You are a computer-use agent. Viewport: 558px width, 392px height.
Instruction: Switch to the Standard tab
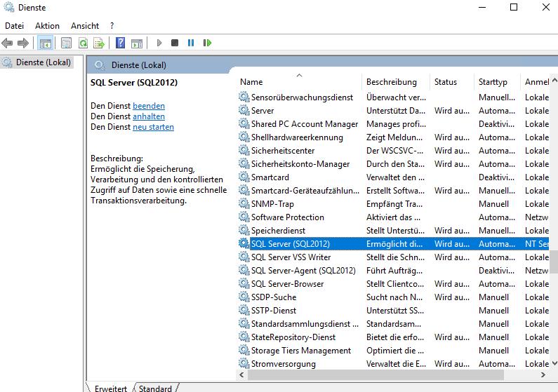[155, 388]
